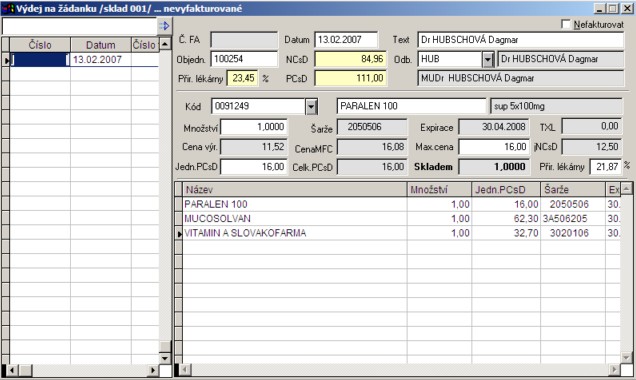Click the 62,30 price cell
Viewport: 636px width, 380px height.
[x=506, y=219]
